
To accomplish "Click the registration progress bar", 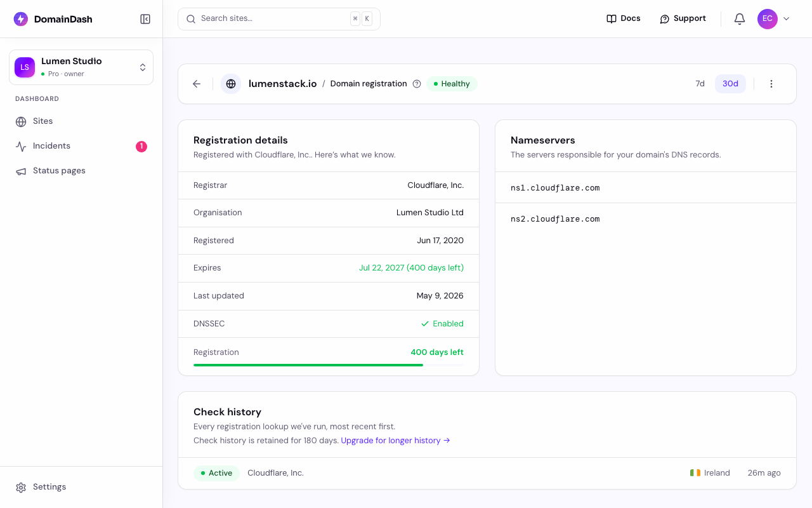I will [x=329, y=365].
